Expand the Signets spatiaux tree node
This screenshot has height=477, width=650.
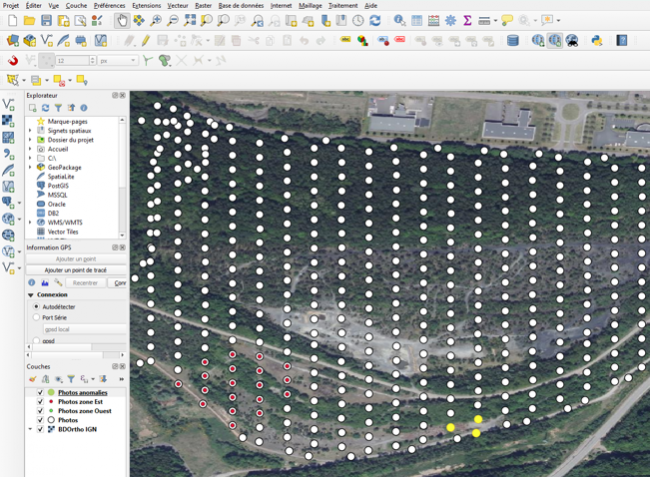tap(30, 131)
